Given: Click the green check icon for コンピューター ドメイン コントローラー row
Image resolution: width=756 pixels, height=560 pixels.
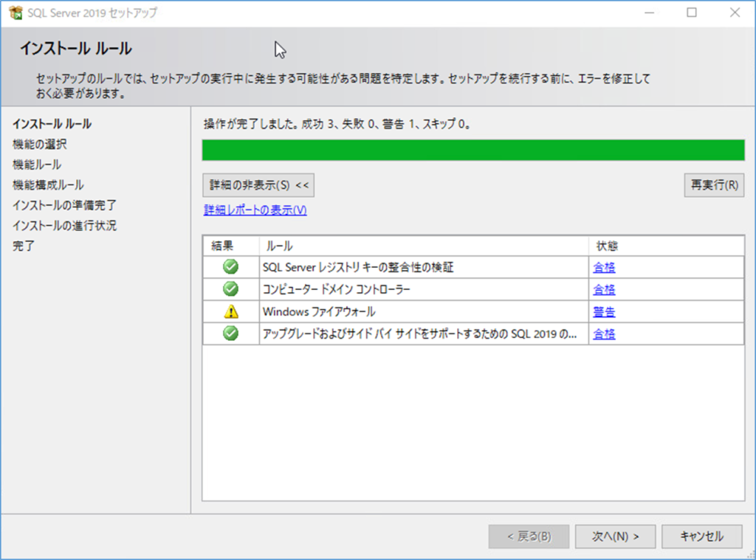Looking at the screenshot, I should [231, 288].
